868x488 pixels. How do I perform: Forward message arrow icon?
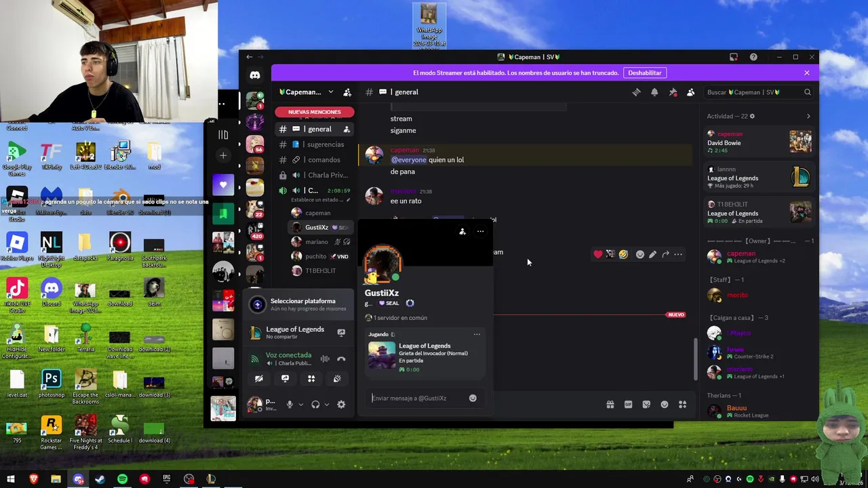(665, 254)
